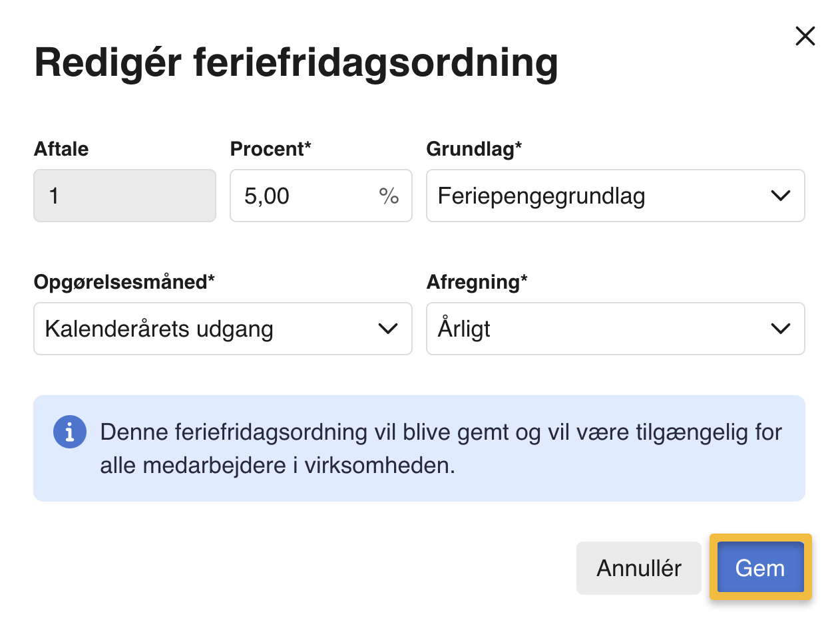Screen dimensions: 840x628
Task: Open the Feriepengegrundlag dropdown
Action: pyautogui.click(x=599, y=196)
